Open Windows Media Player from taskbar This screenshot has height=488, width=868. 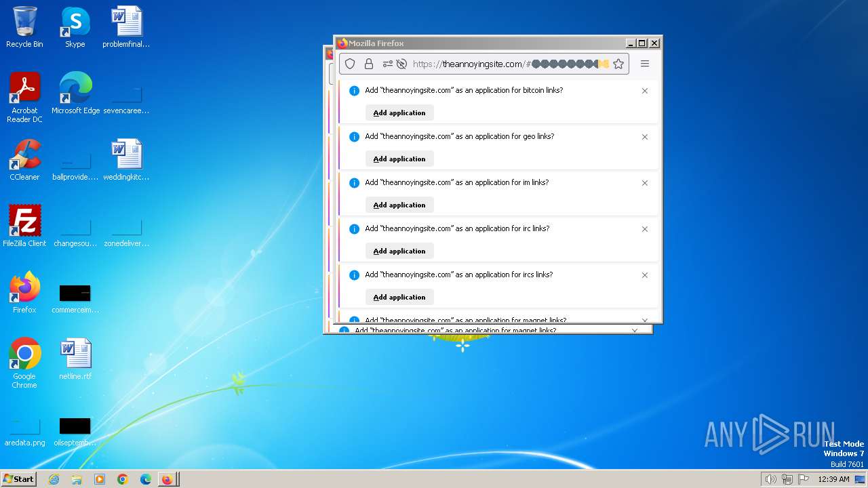[x=100, y=479]
